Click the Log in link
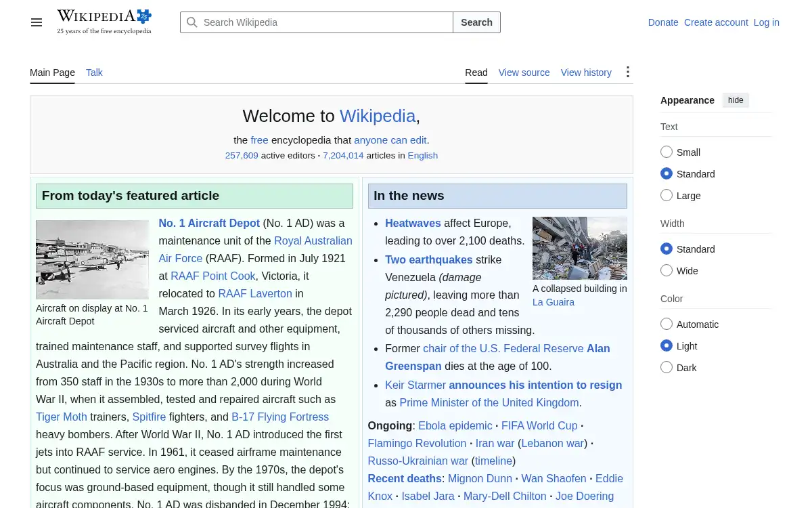The height and width of the screenshot is (508, 812). tap(767, 22)
